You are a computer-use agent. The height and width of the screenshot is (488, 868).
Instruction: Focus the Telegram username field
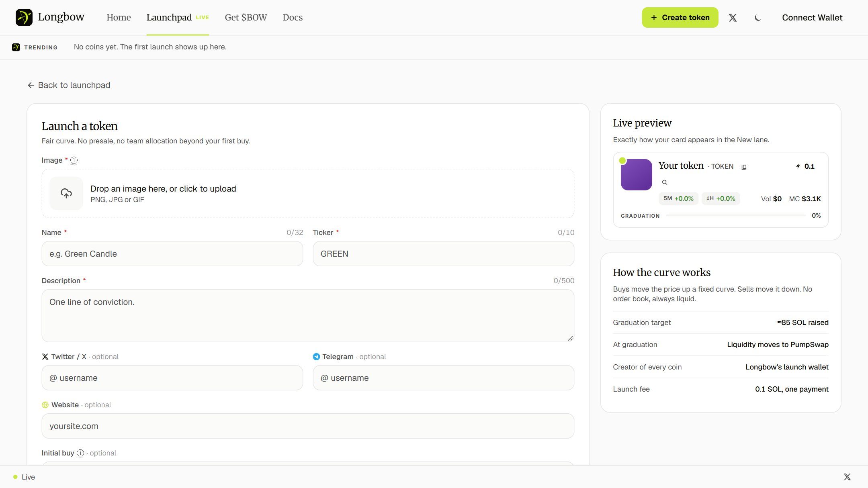(x=444, y=378)
